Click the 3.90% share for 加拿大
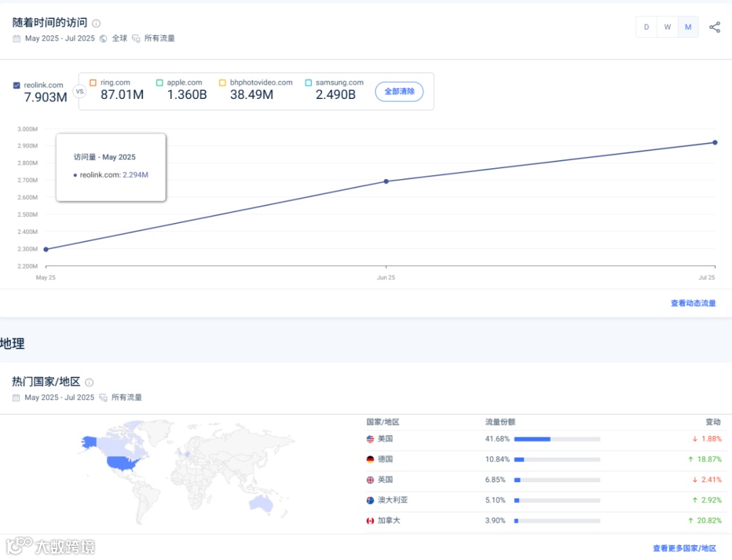The width and height of the screenshot is (732, 560). [495, 521]
